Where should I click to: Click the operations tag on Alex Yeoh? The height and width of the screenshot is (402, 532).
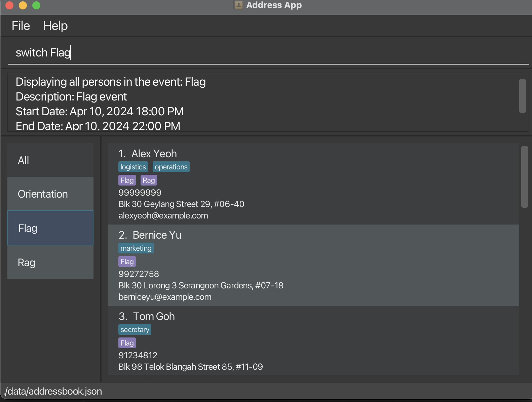[x=171, y=167]
